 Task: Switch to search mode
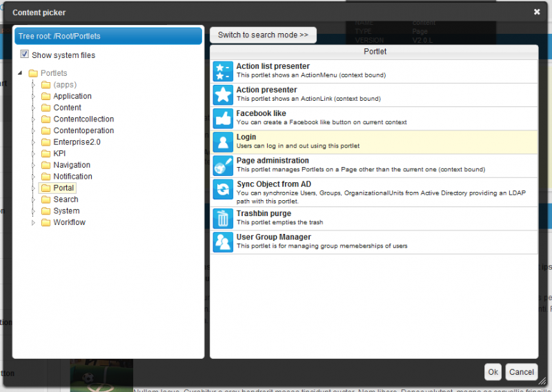click(263, 35)
